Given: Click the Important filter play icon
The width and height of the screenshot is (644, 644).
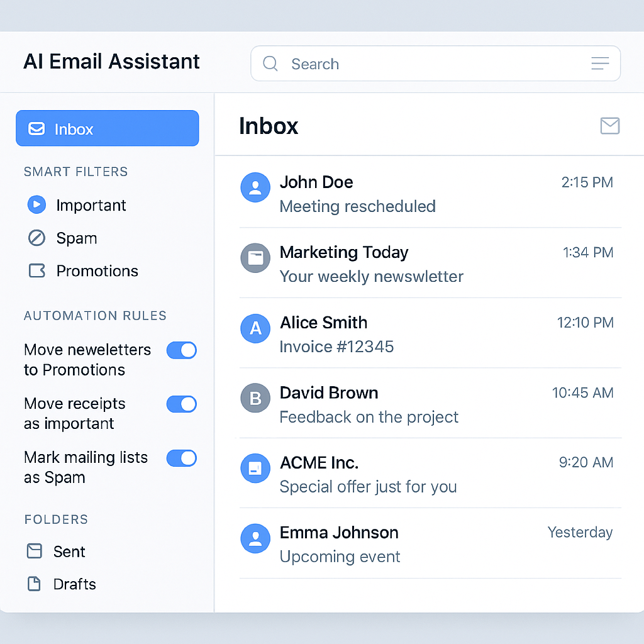Looking at the screenshot, I should click(x=36, y=204).
